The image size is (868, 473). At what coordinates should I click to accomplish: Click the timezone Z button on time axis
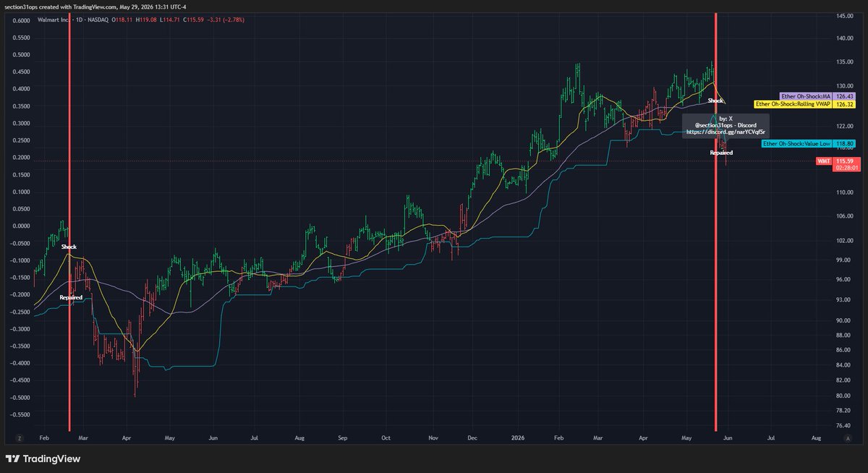(20, 438)
